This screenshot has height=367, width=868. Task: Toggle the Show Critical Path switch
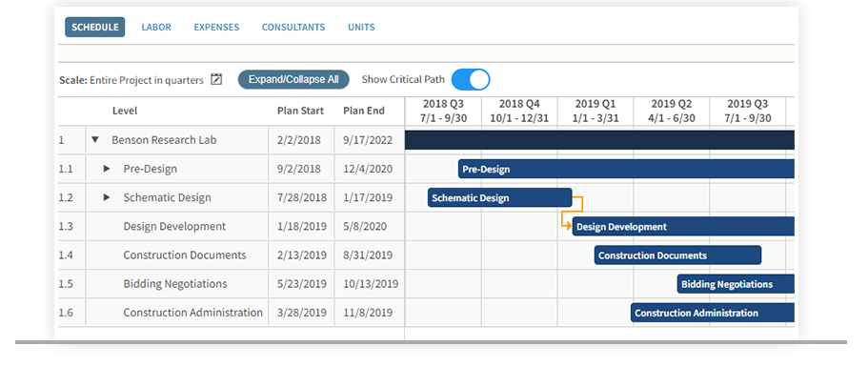coord(471,80)
